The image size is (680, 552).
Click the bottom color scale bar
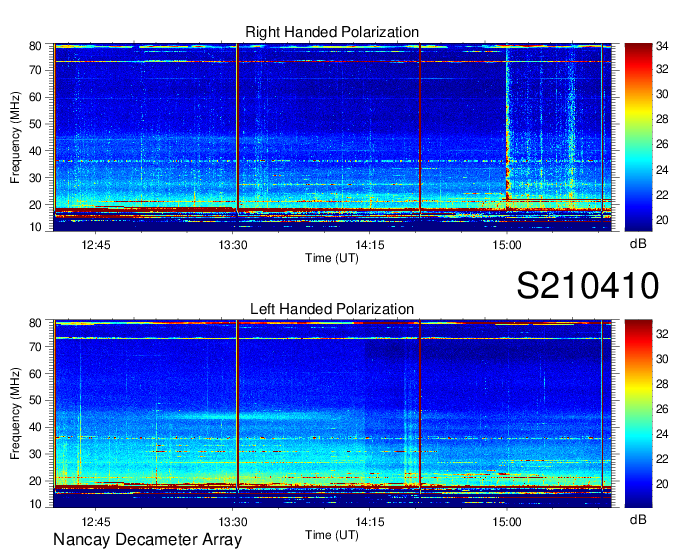pyautogui.click(x=638, y=414)
